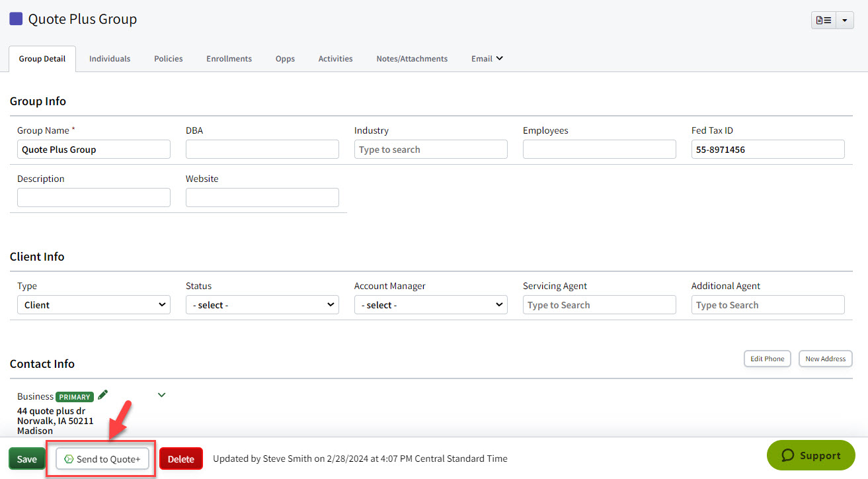This screenshot has width=868, height=479.
Task: Open the dropdown arrow next to document view icon
Action: click(845, 20)
